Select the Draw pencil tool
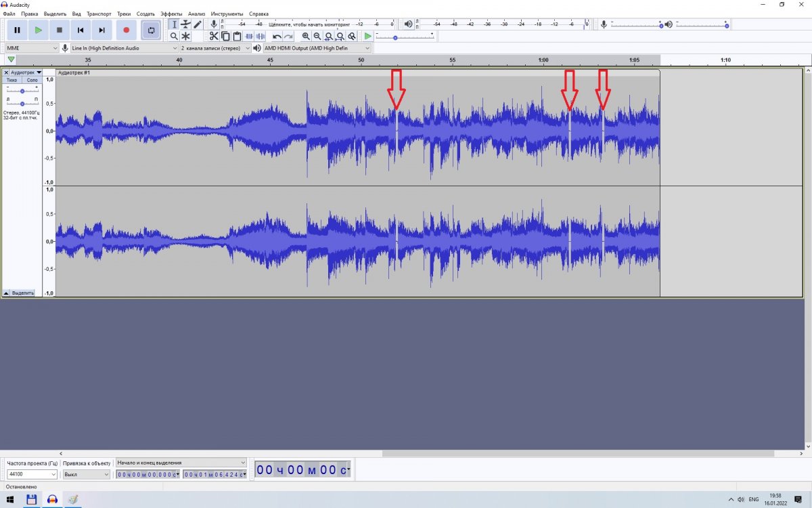Screen dimensions: 812x508 pos(197,24)
